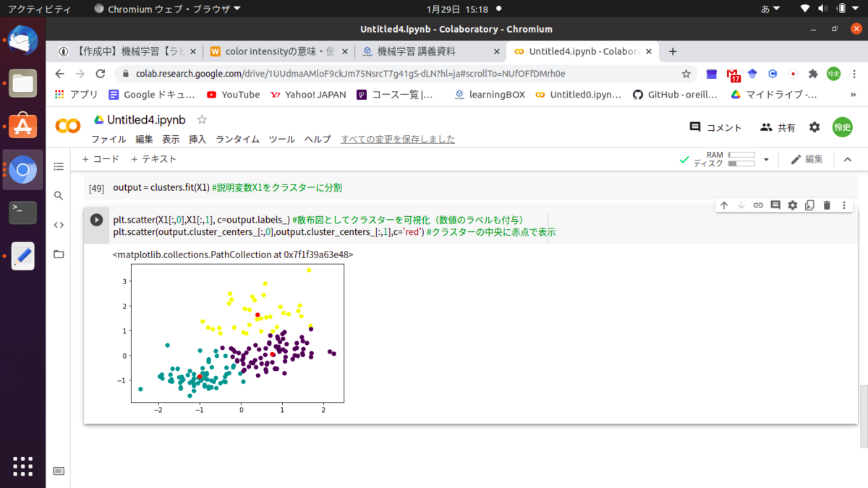
Task: Go back in the browser
Action: point(59,74)
